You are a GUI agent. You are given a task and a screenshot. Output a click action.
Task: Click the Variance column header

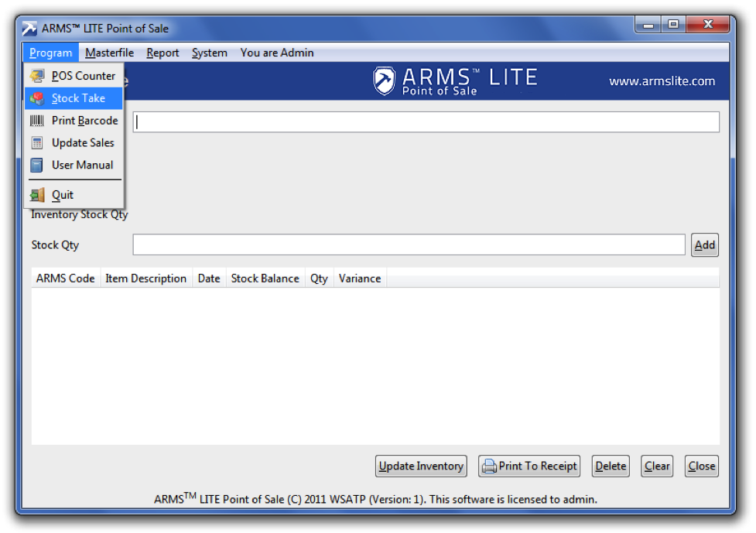360,278
